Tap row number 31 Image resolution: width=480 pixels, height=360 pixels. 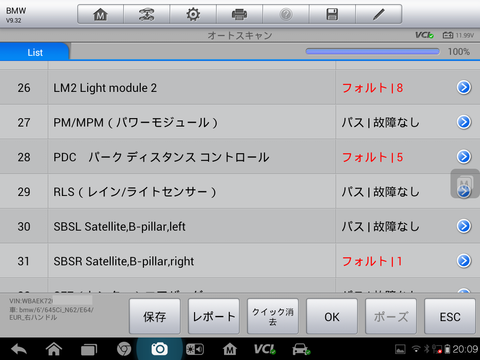(x=24, y=261)
